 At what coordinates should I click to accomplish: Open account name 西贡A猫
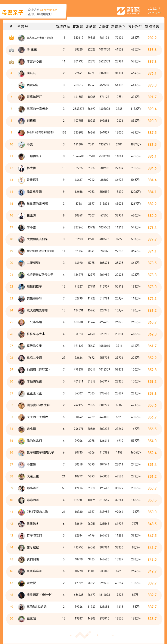coord(32,85)
